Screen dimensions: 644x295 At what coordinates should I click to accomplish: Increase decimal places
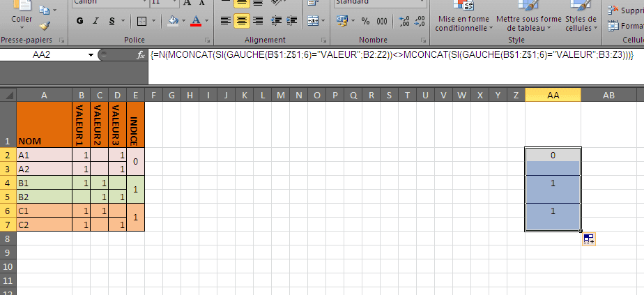(404, 21)
